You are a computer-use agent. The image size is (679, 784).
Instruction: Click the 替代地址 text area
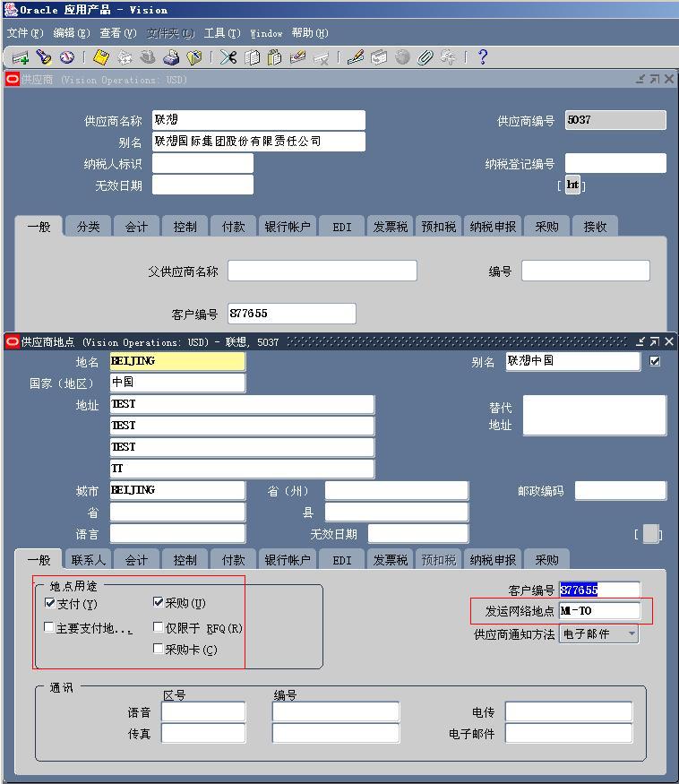pyautogui.click(x=595, y=416)
